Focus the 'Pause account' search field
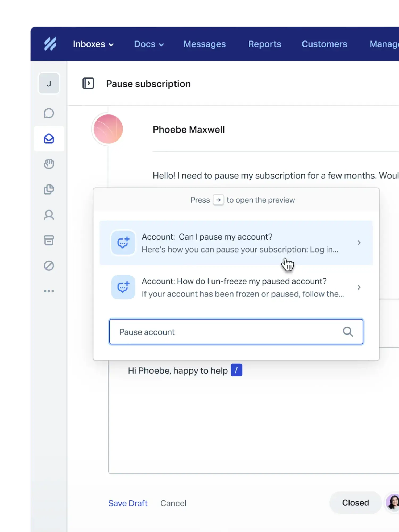 (236, 332)
